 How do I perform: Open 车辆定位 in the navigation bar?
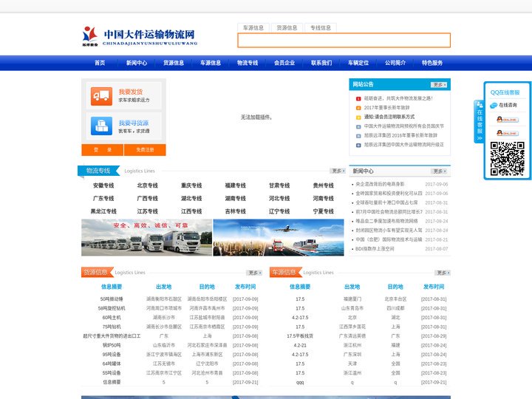point(358,63)
